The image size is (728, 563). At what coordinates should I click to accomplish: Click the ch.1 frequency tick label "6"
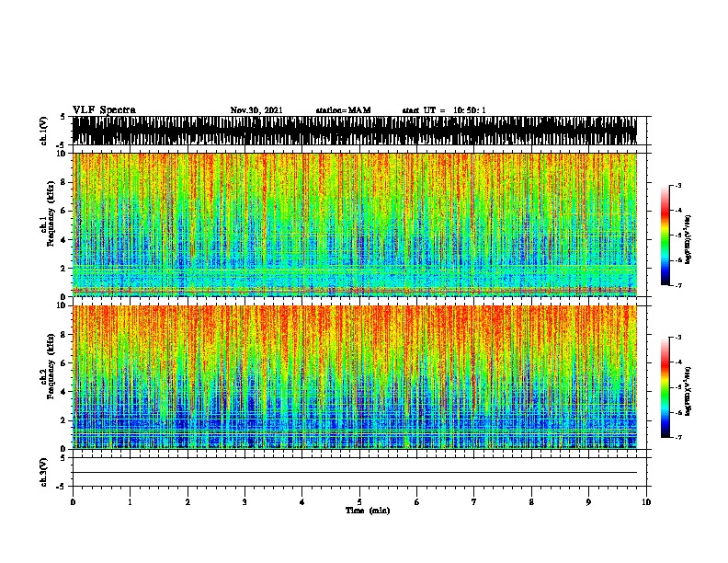coord(63,211)
